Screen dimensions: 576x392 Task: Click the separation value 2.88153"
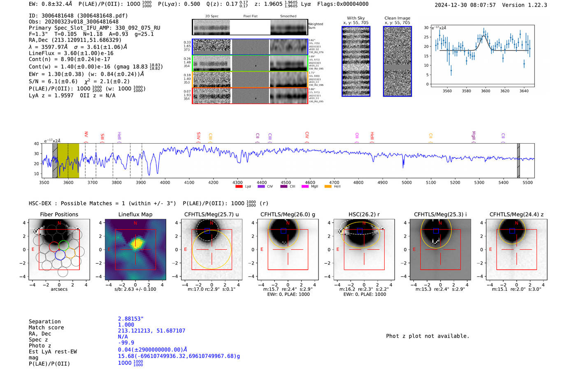[131, 319]
